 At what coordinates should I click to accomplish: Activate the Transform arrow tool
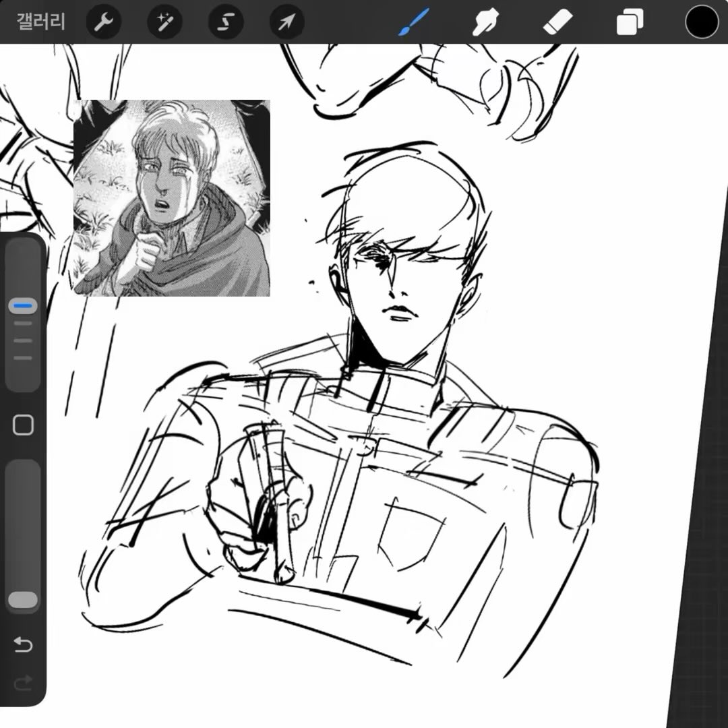point(287,22)
